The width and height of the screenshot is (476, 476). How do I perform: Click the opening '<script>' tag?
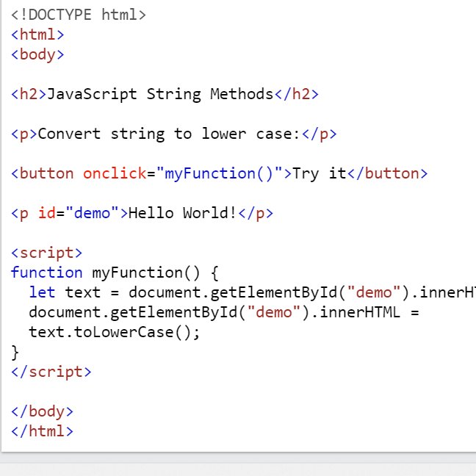tap(46, 253)
